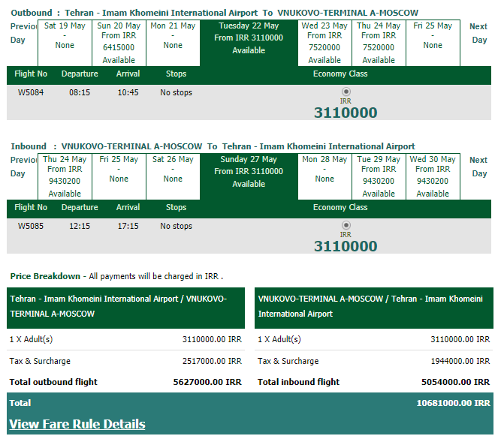
Task: Select inbound economy fare radio for W5085
Action: (346, 225)
